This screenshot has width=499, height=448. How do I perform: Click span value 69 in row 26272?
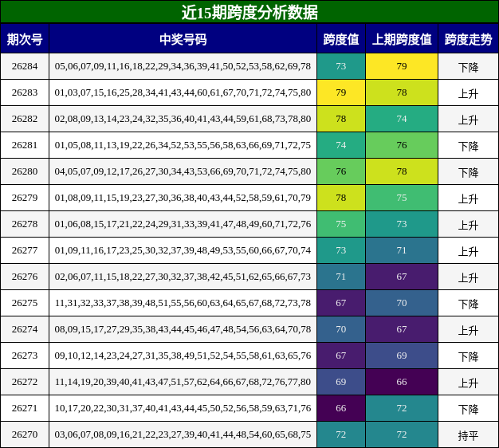tap(341, 382)
